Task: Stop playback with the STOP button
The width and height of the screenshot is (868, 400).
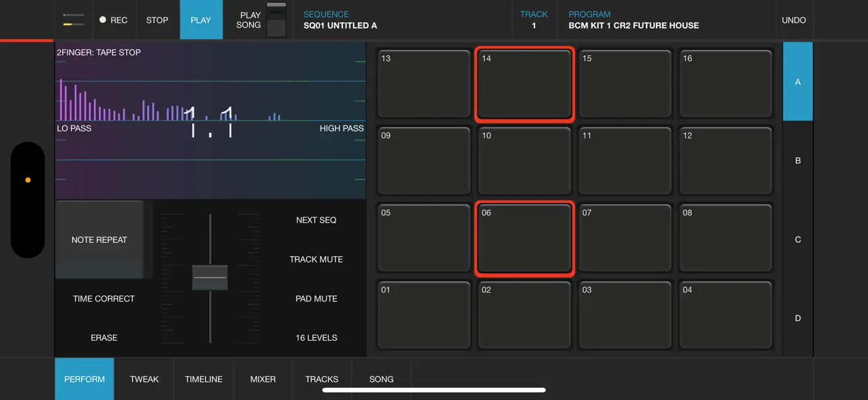Action: pos(157,20)
